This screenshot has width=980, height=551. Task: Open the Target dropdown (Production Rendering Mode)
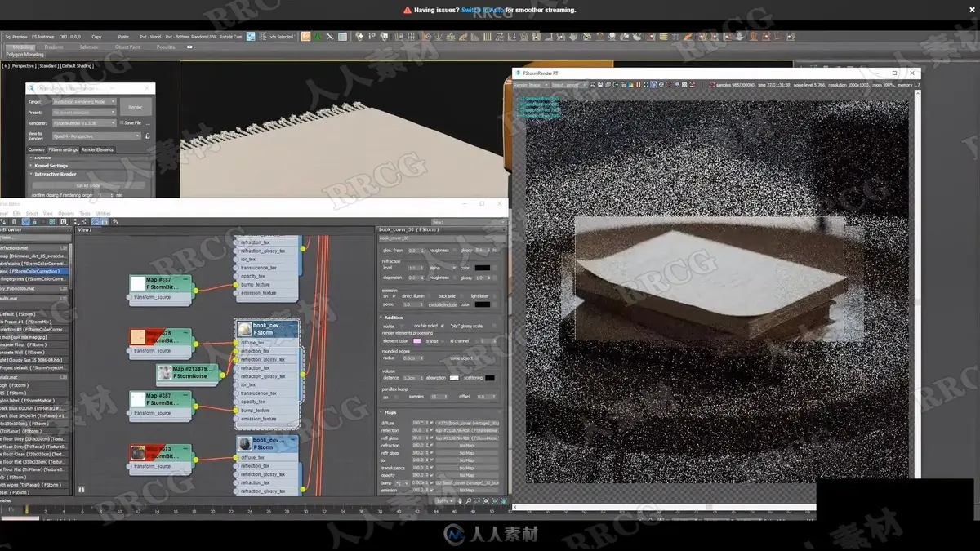click(x=84, y=102)
